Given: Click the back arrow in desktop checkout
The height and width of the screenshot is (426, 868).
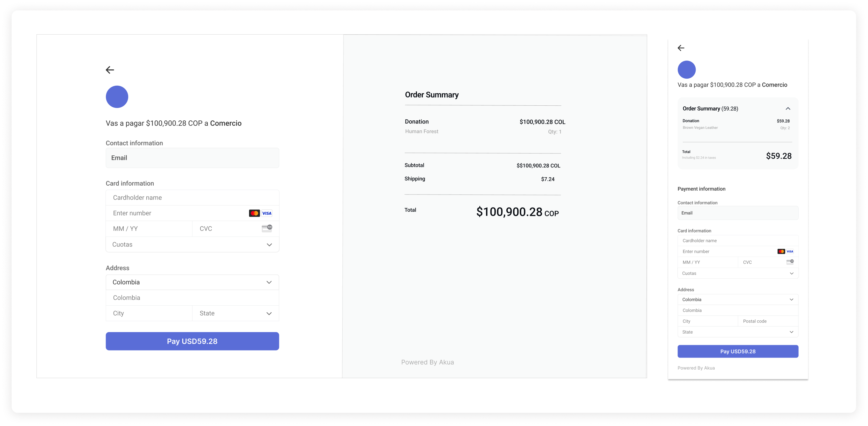Looking at the screenshot, I should point(110,70).
